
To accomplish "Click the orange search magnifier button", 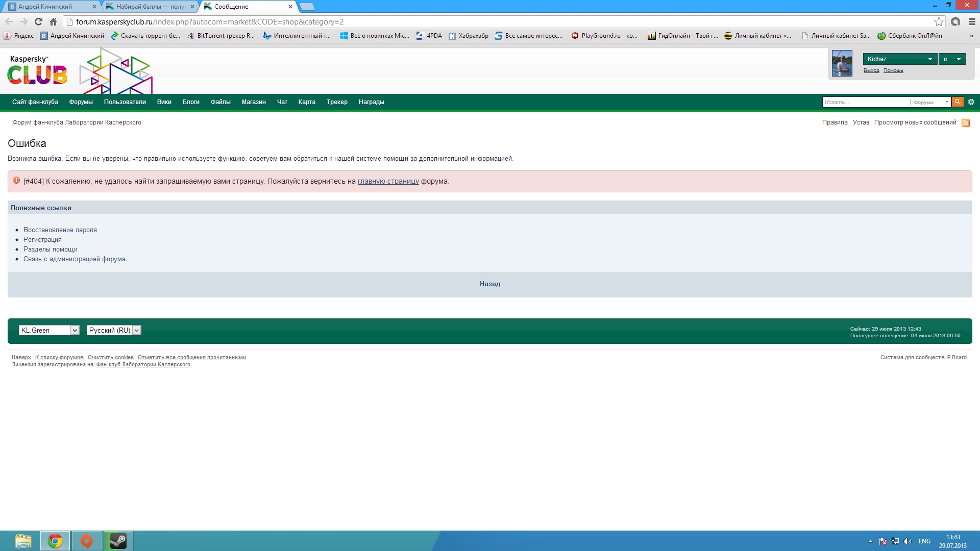I will [958, 102].
